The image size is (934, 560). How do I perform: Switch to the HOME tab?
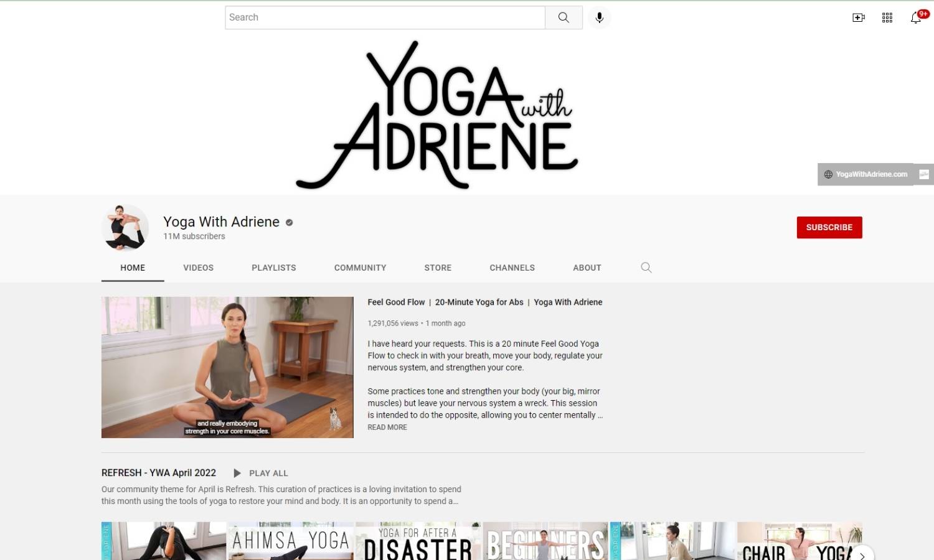tap(133, 268)
